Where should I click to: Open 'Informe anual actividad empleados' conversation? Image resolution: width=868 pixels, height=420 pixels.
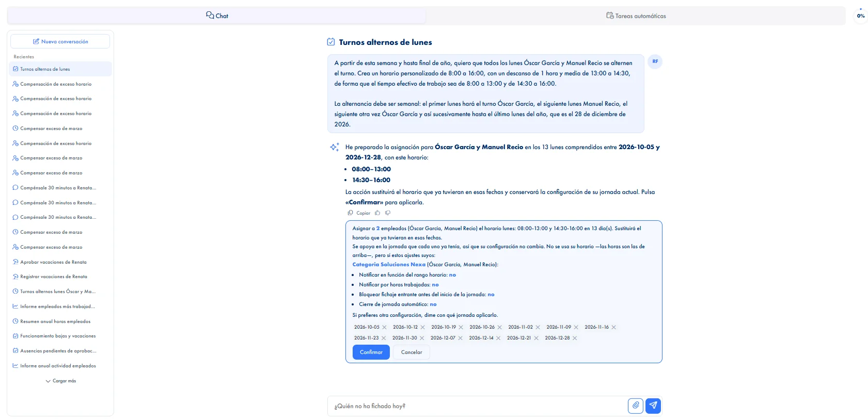coord(60,366)
